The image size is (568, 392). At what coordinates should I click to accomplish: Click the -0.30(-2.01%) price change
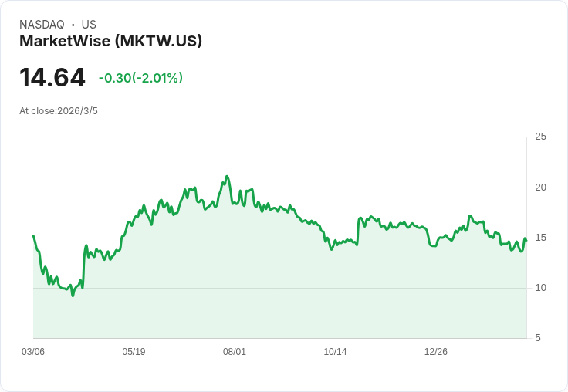140,78
